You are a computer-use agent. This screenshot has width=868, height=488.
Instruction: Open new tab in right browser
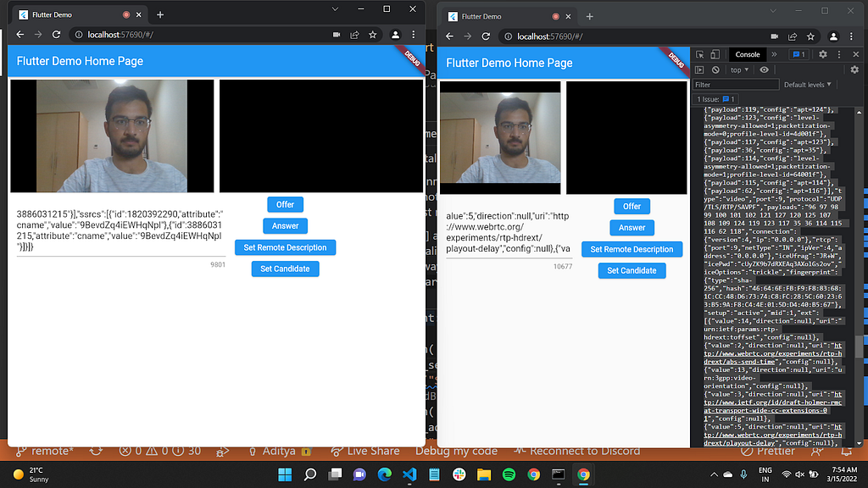(x=590, y=17)
